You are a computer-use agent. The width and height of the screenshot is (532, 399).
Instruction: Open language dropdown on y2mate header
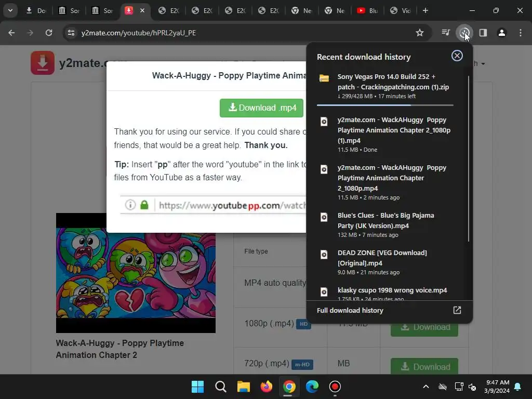tap(479, 63)
